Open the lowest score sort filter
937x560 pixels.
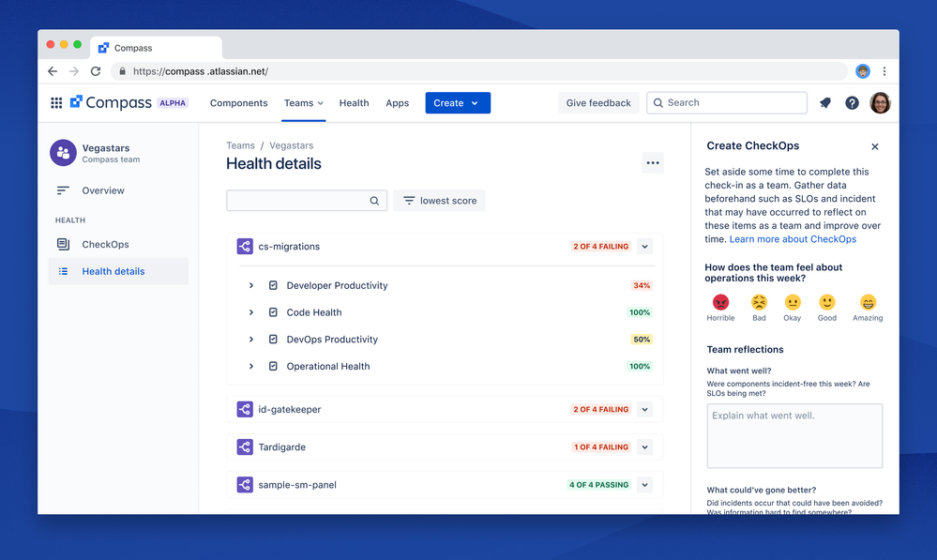point(439,201)
